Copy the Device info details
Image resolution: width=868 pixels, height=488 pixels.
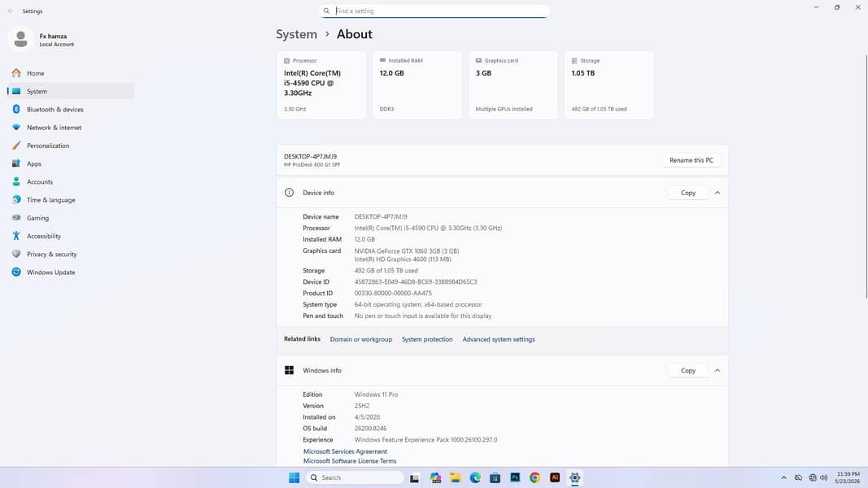(x=688, y=193)
